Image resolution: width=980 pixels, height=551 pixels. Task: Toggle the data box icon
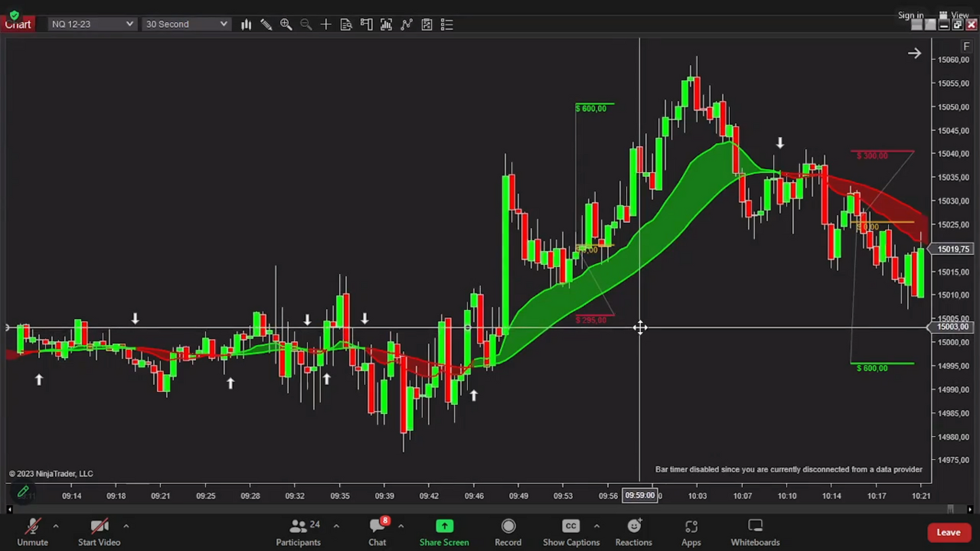coord(346,24)
